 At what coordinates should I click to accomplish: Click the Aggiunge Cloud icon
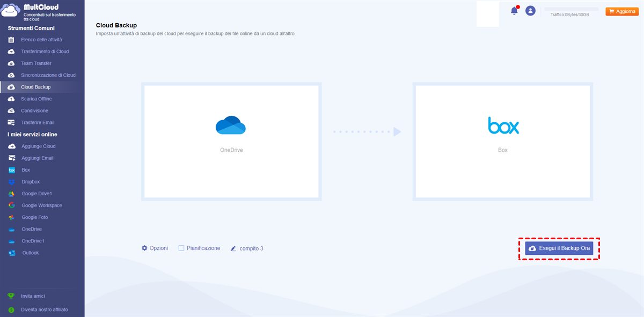[x=11, y=146]
